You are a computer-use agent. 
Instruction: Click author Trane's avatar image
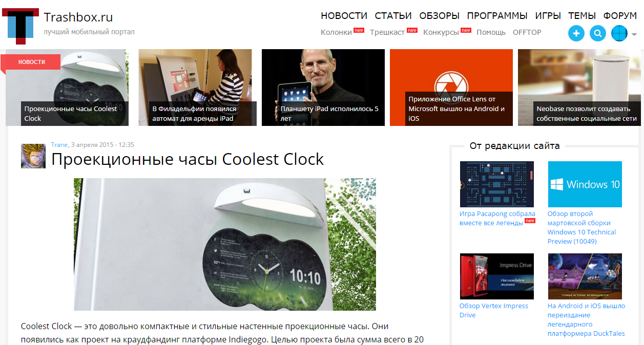[33, 156]
